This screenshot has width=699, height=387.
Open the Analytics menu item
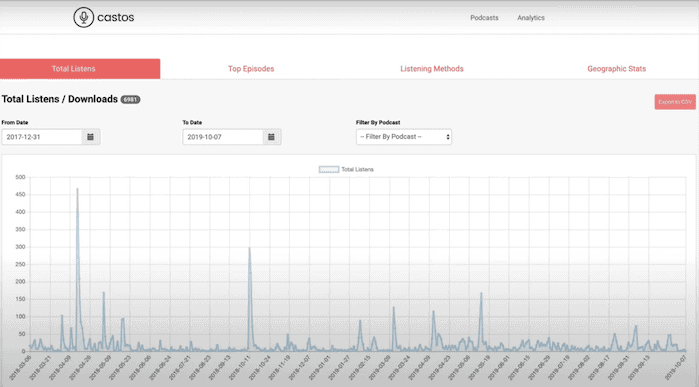tap(531, 18)
